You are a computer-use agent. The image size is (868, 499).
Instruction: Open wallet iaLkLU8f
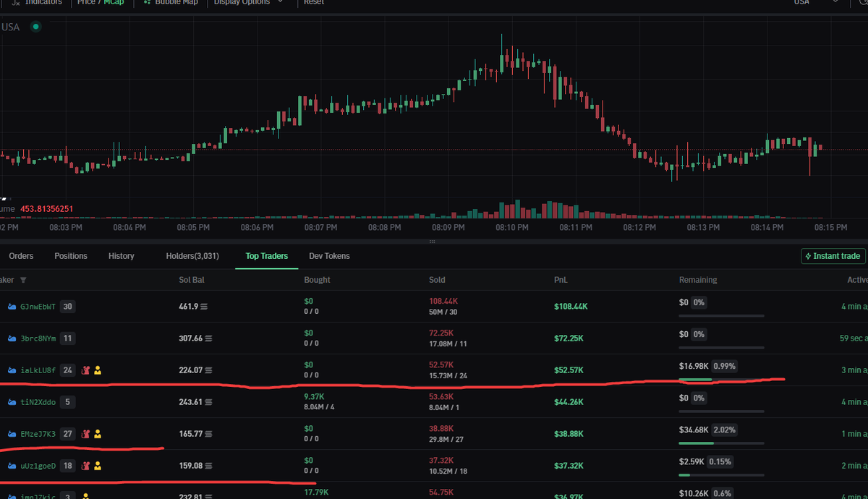tap(38, 370)
